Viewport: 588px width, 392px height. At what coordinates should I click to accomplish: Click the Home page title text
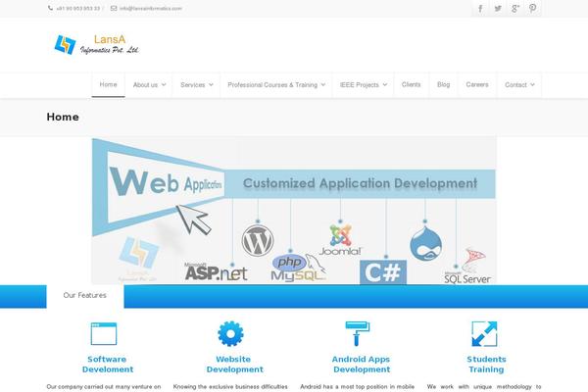pos(63,117)
